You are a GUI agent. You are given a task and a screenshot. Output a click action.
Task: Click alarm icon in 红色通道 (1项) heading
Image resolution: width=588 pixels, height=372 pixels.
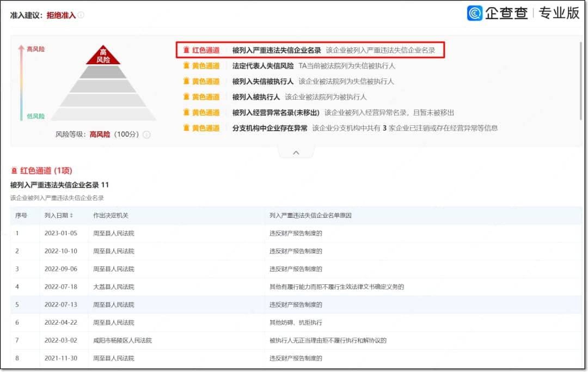(14, 170)
